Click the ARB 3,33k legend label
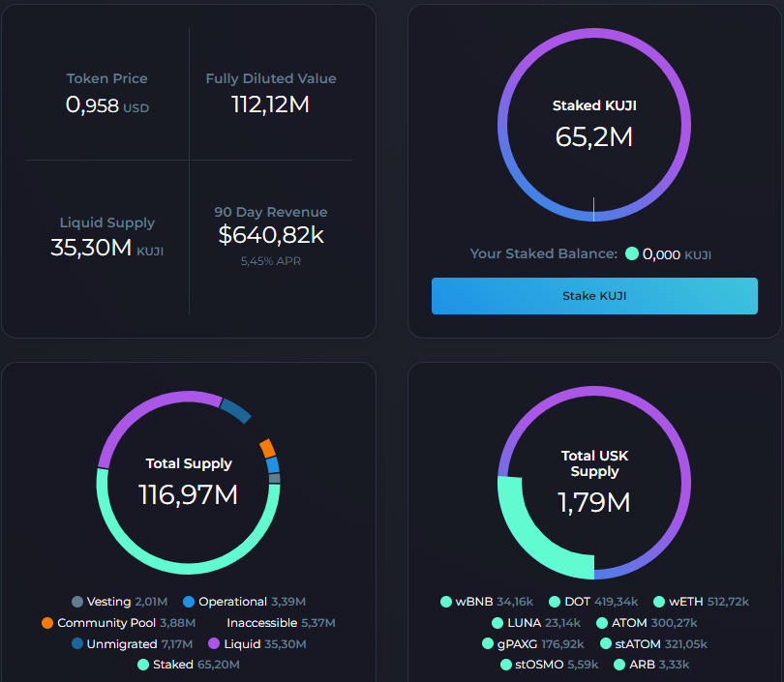 tap(659, 665)
